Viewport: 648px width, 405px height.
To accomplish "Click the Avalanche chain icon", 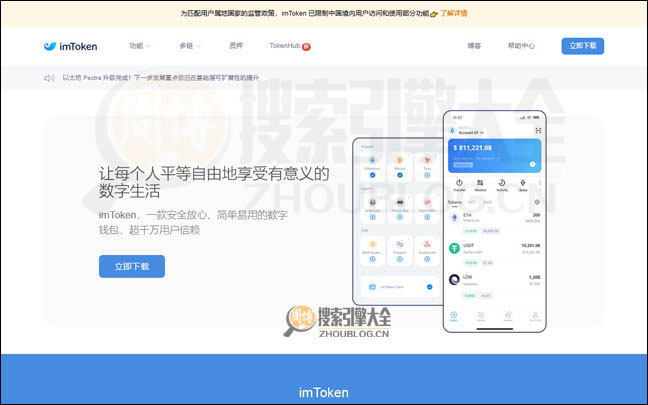I will coord(427,244).
